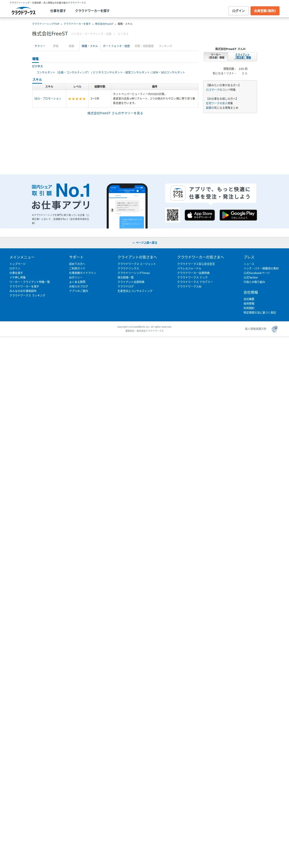Click footer お知らせブログ link
289x868 pixels.
click(78, 286)
